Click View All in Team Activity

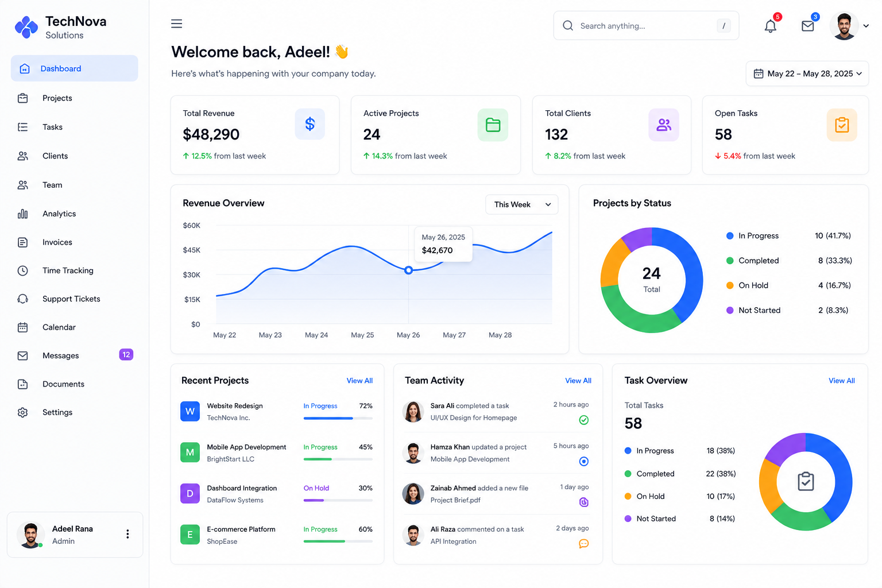pyautogui.click(x=578, y=381)
